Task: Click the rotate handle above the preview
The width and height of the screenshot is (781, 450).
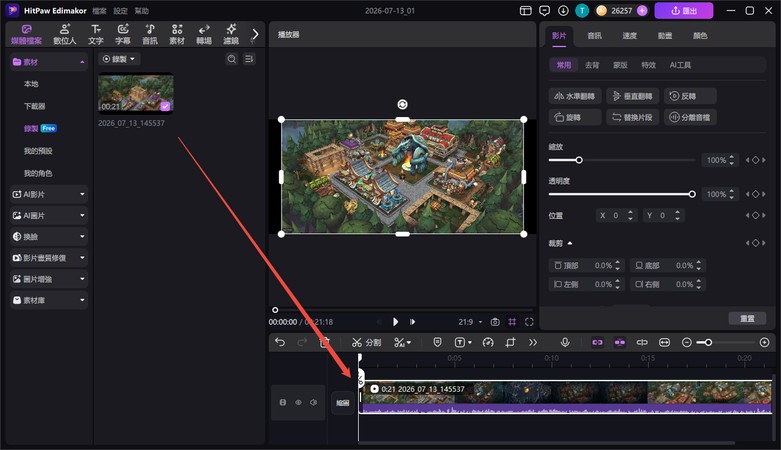Action: coord(402,104)
